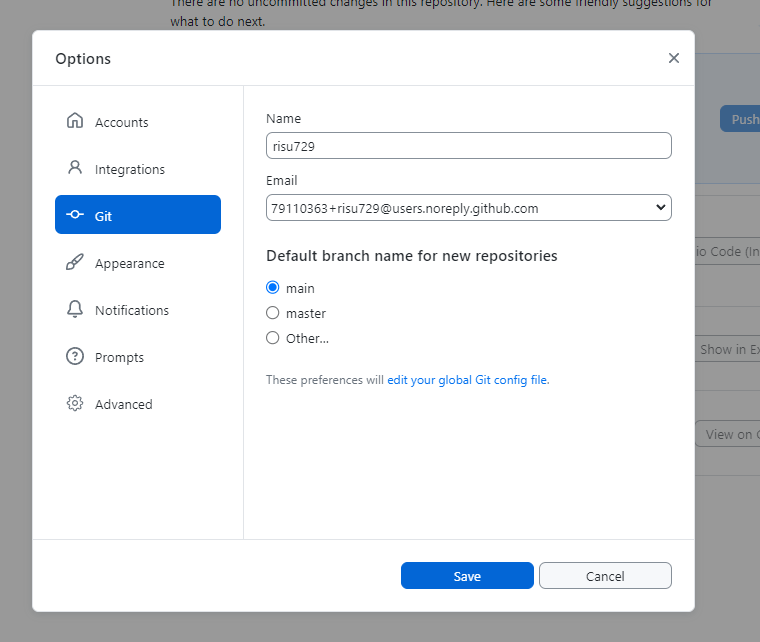Click the Notifications bell icon
Viewport: 760px width, 642px height.
click(x=75, y=310)
